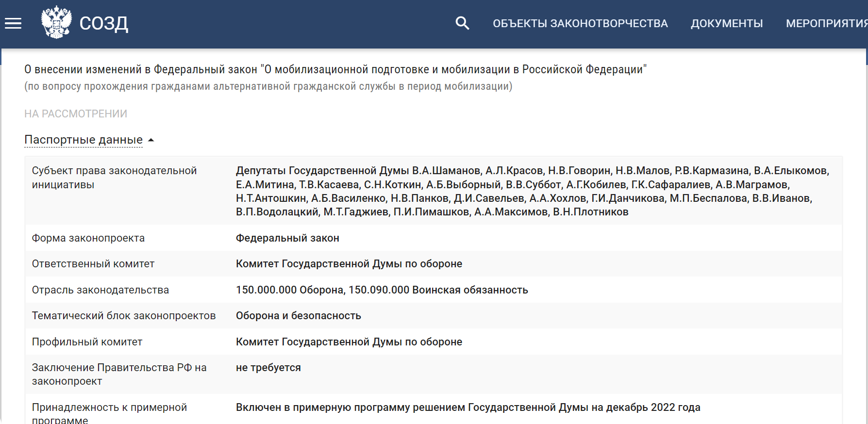
Task: Open Объекты законотворчества menu
Action: [x=580, y=23]
